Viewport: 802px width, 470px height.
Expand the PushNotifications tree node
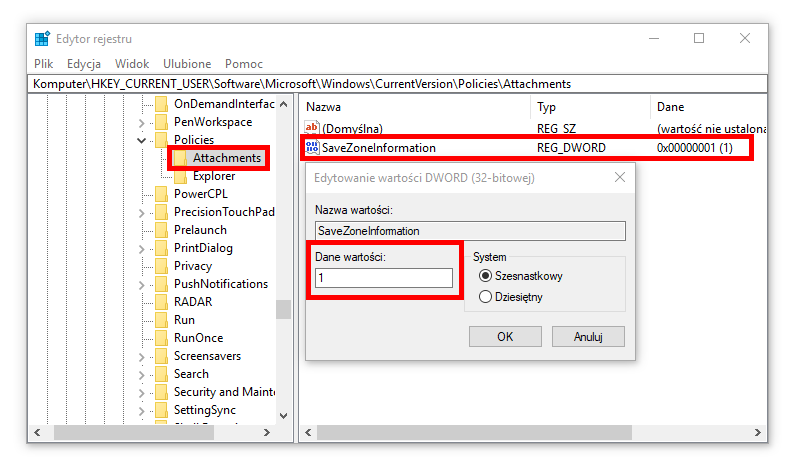[x=142, y=285]
